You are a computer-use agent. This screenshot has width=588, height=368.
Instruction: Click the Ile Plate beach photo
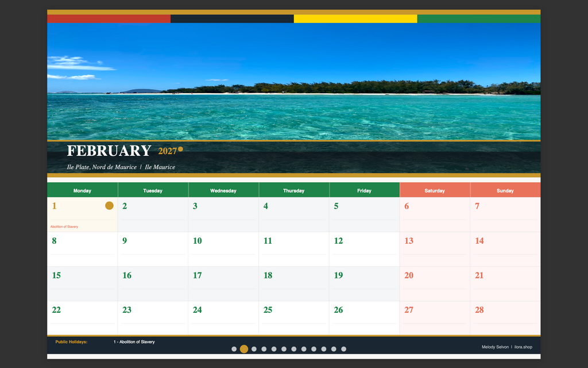point(293,82)
